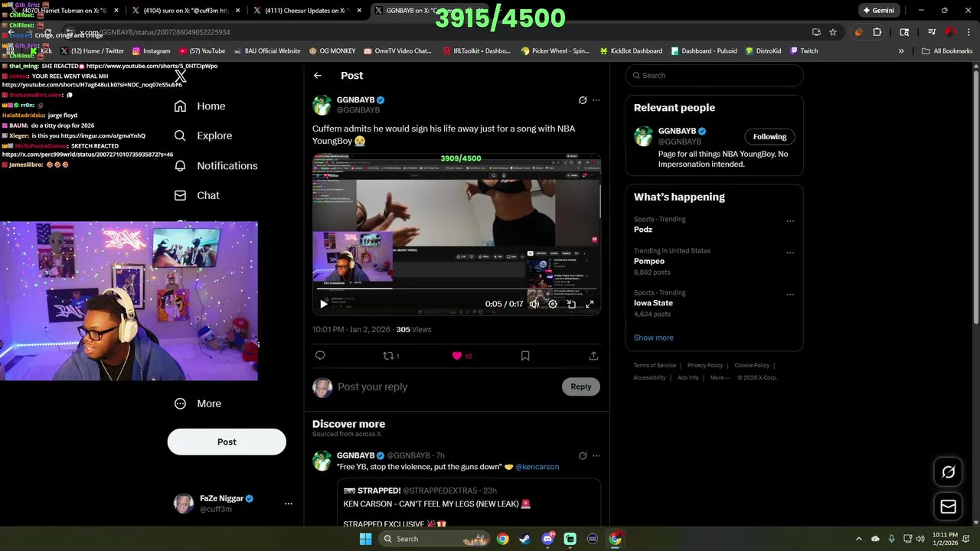Unlike the post via pink heart
The height and width of the screenshot is (551, 980).
coord(457,356)
